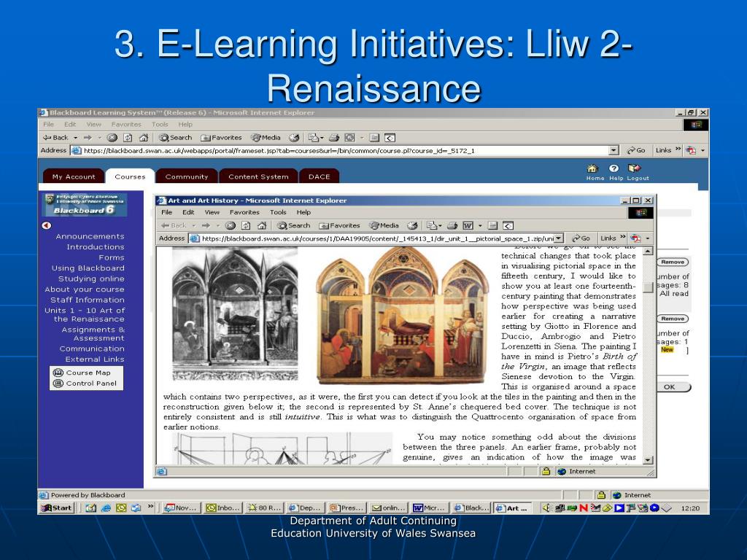Open Tools menu in Art and Art History window
Image resolution: width=747 pixels, height=560 pixels.
click(278, 212)
